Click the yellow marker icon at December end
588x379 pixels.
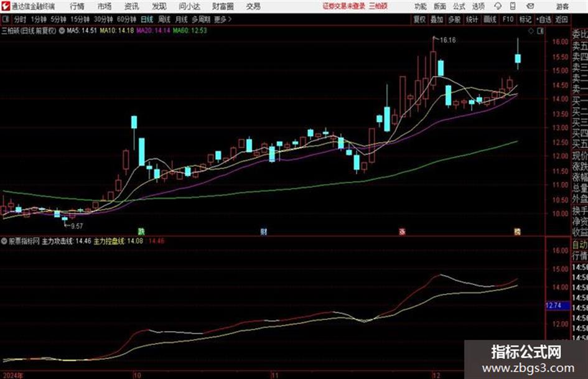(517, 232)
